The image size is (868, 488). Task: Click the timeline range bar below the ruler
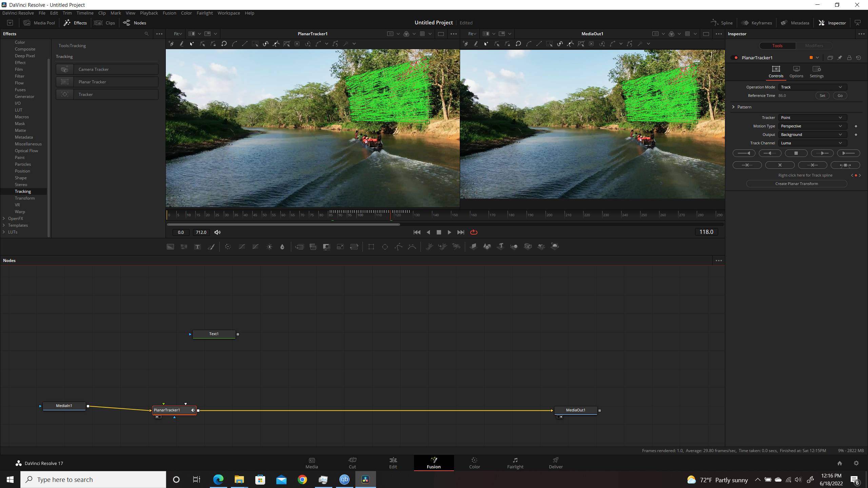coord(283,224)
